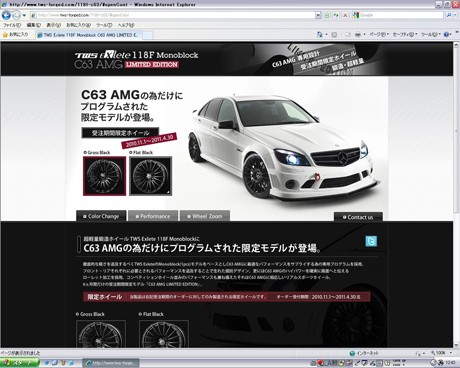Click the 般 IME conversion mode icon
The image size is (460, 368).
tap(336, 363)
